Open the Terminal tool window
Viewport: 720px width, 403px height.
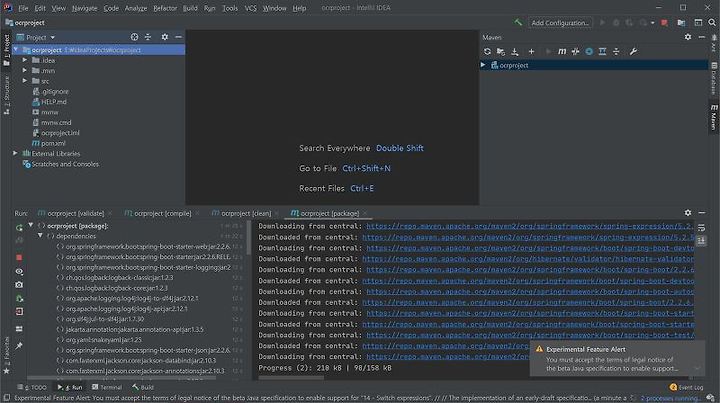click(x=107, y=387)
